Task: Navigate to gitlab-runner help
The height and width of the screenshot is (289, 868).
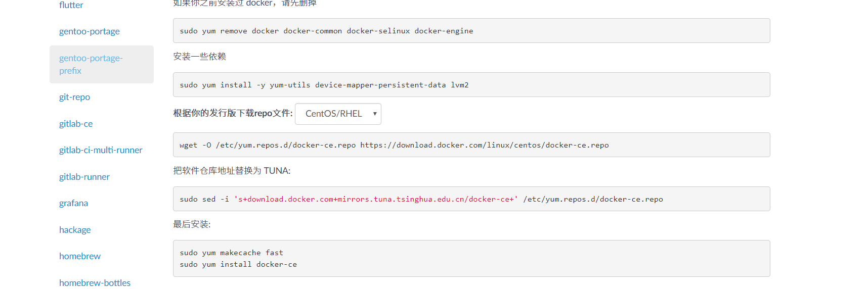Action: click(84, 177)
